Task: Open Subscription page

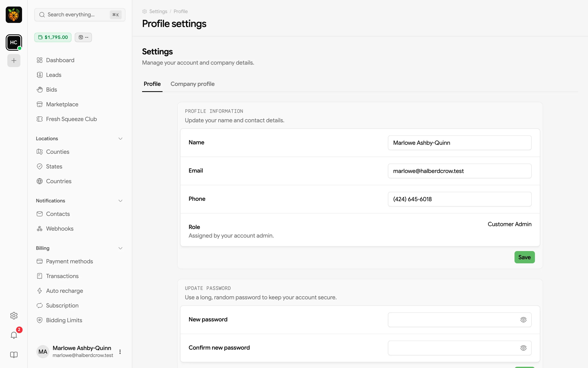Action: click(x=80, y=305)
